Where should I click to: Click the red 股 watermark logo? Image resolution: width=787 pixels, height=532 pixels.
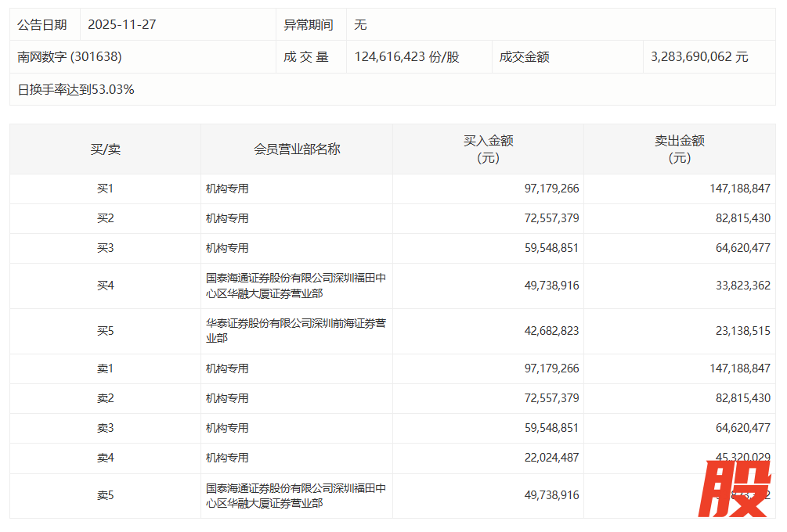coord(734,489)
